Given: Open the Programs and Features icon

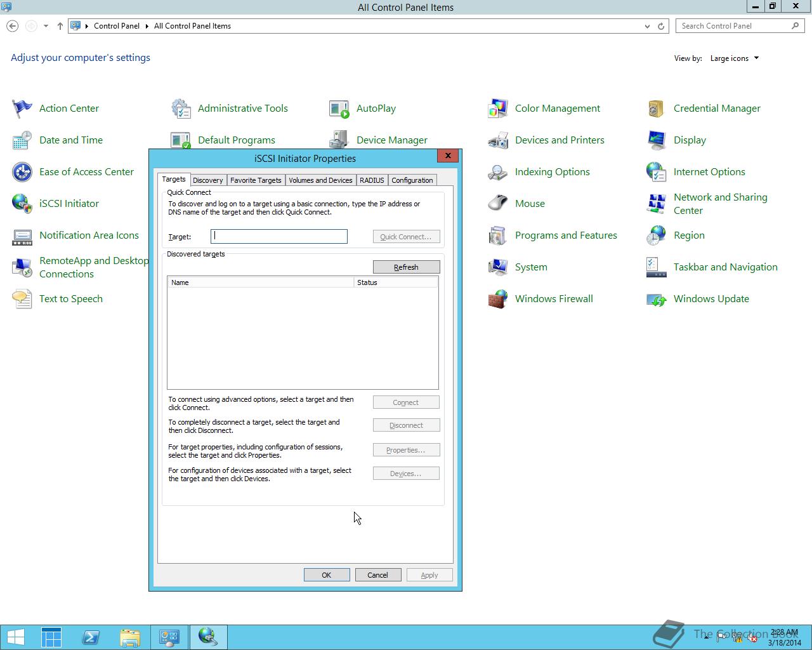Looking at the screenshot, I should [498, 235].
